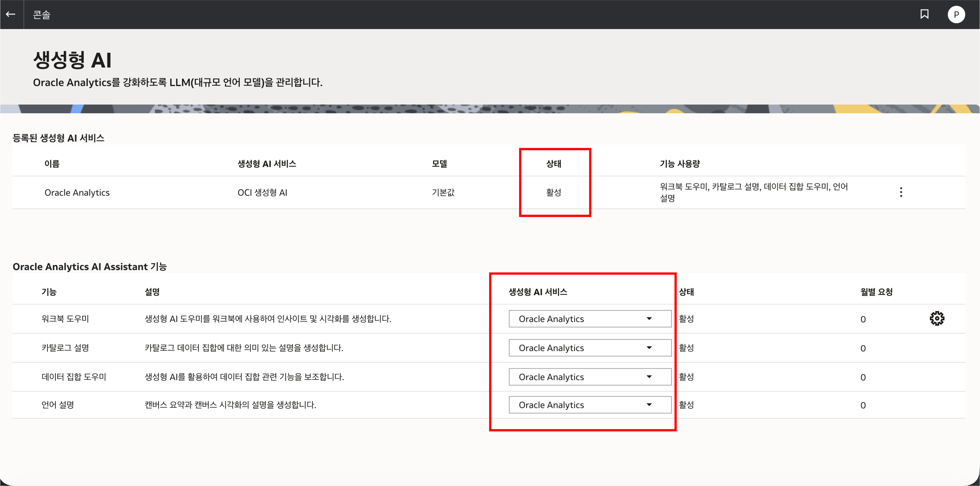Click the bookmark icon in header
Image resolution: width=980 pixels, height=486 pixels.
(924, 14)
